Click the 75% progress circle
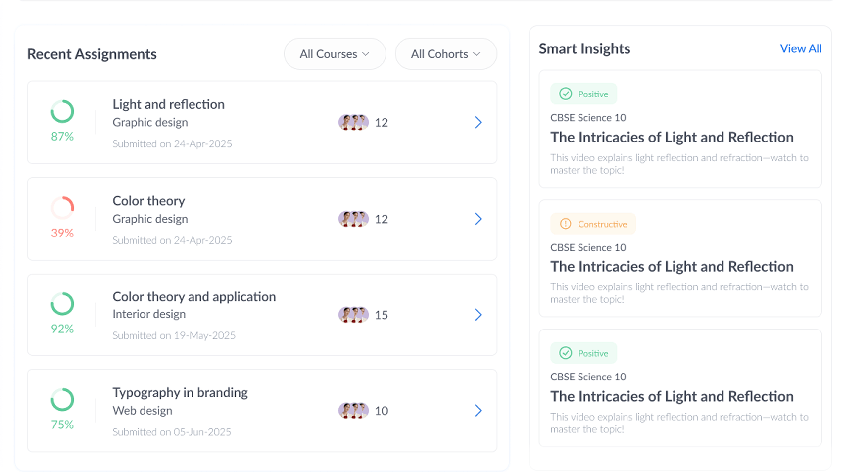The height and width of the screenshot is (472, 868). (62, 400)
